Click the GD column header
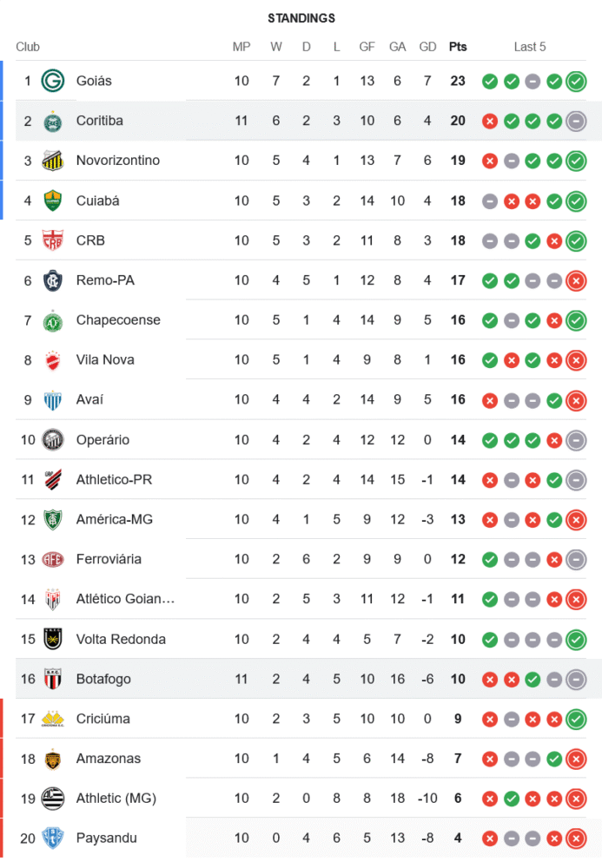The width and height of the screenshot is (602, 868). (x=427, y=47)
